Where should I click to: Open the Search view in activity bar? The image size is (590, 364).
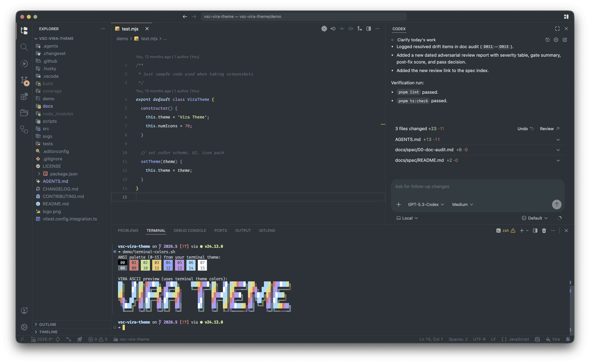pos(24,47)
